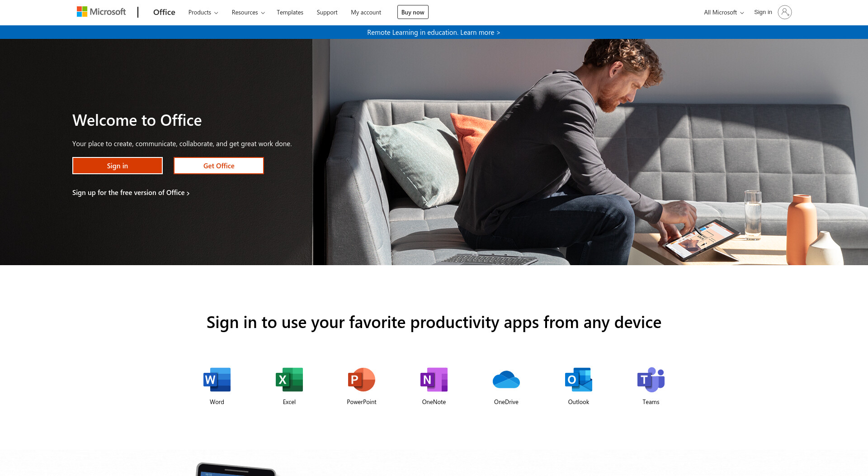Click the Excel label text
868x476 pixels.
pyautogui.click(x=289, y=402)
